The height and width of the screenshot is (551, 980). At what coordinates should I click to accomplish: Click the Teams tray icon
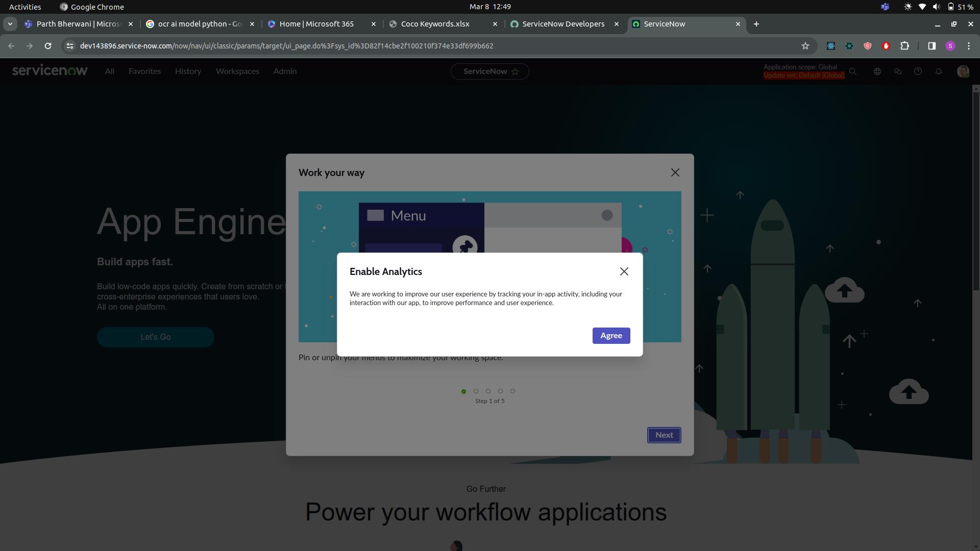[x=885, y=7]
